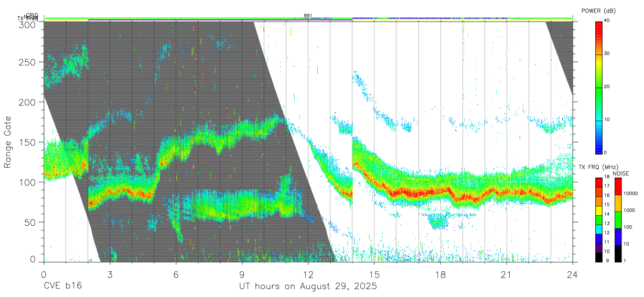Click the 1 tick on the noise scale

(x=624, y=260)
